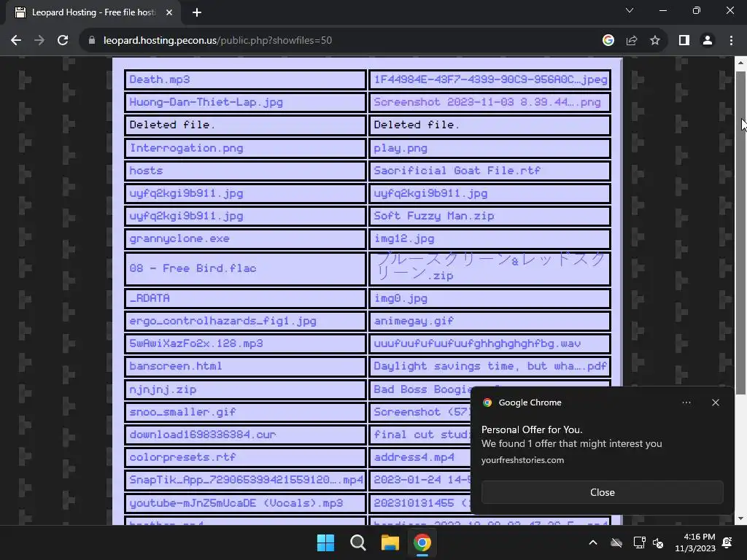The image size is (747, 560).
Task: Open uuufuufufuufuufghhghghghfbg.wav link
Action: tap(477, 343)
